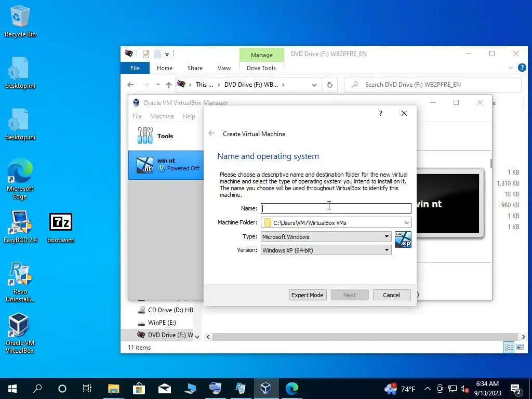Click the up-one-level arrow in File Explorer
Viewport: 532px width, 399px height.
tap(169, 85)
